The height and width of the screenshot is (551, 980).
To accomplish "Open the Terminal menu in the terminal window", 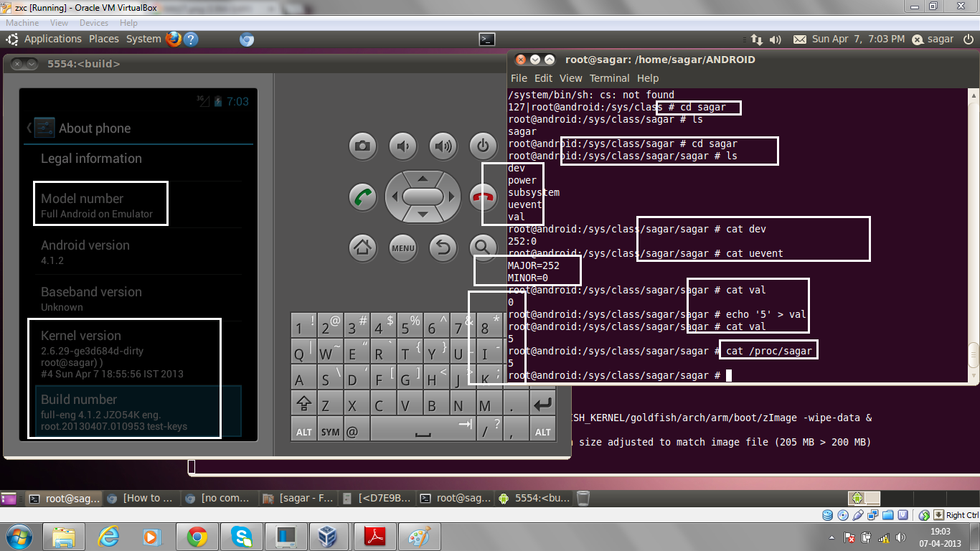I will coord(609,77).
